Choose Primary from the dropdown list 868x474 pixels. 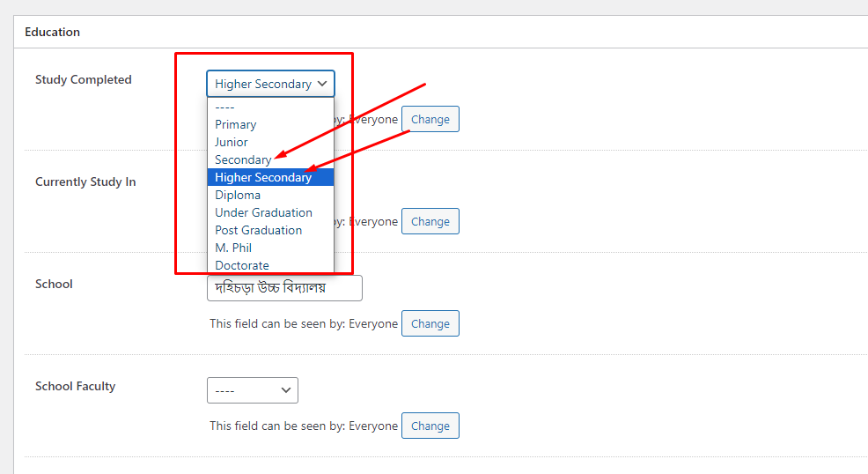(236, 124)
